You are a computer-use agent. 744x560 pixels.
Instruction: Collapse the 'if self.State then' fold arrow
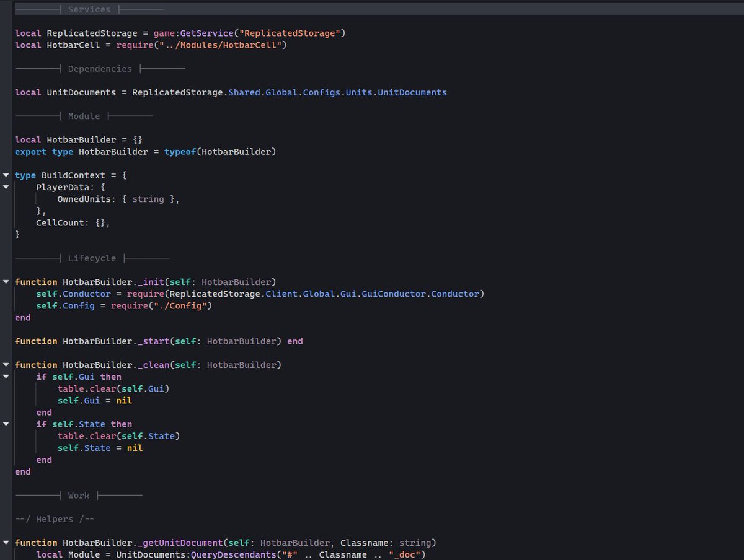pos(6,424)
